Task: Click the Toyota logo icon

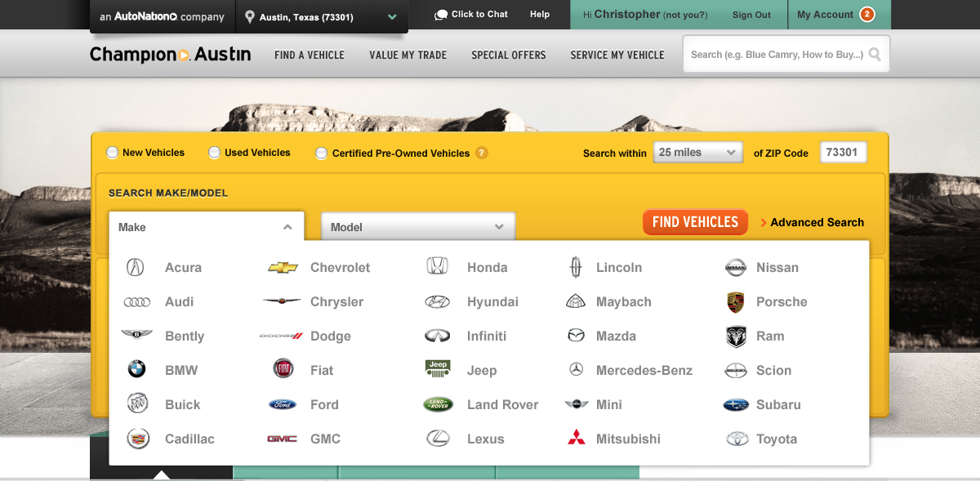Action: point(737,439)
